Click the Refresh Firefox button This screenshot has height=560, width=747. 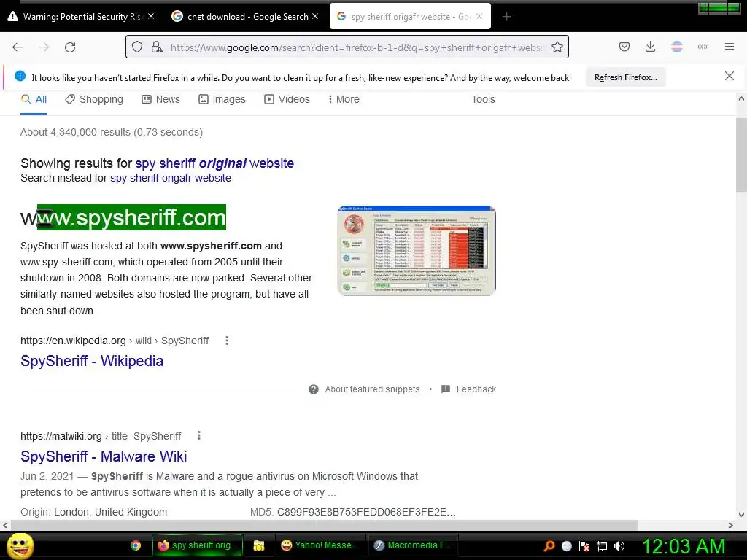pos(625,77)
